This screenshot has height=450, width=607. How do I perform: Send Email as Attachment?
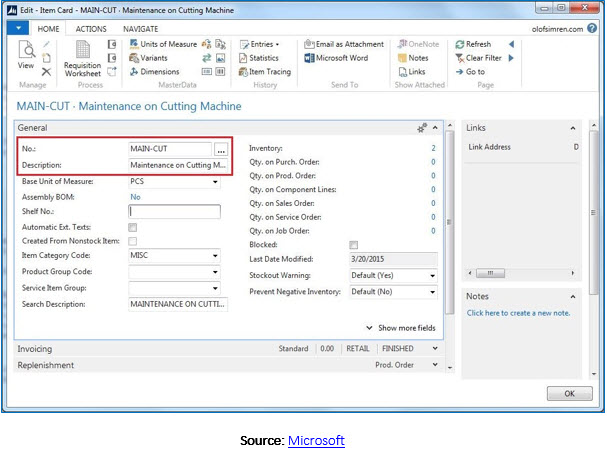point(344,44)
